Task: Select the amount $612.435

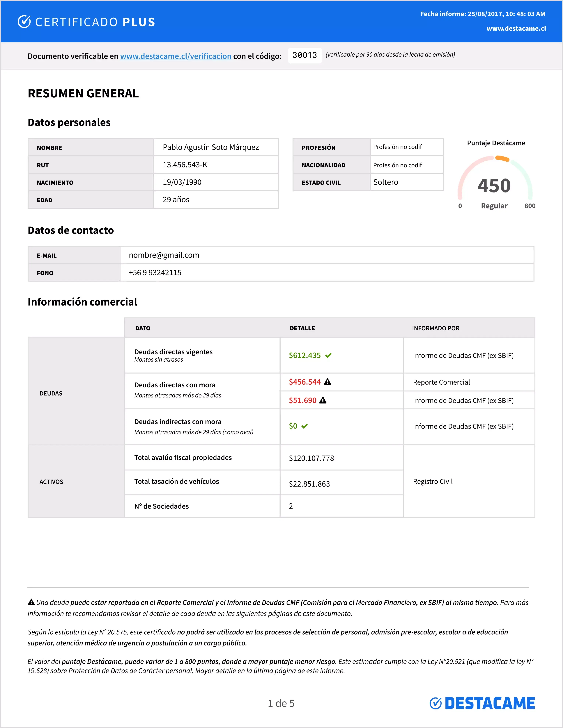Action: point(305,355)
